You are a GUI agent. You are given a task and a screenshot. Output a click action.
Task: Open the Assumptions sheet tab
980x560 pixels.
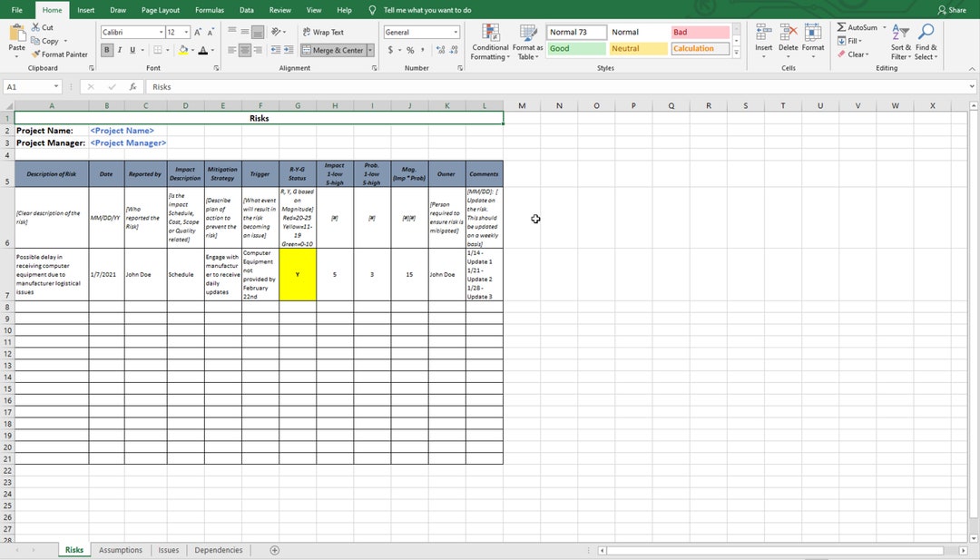[120, 549]
